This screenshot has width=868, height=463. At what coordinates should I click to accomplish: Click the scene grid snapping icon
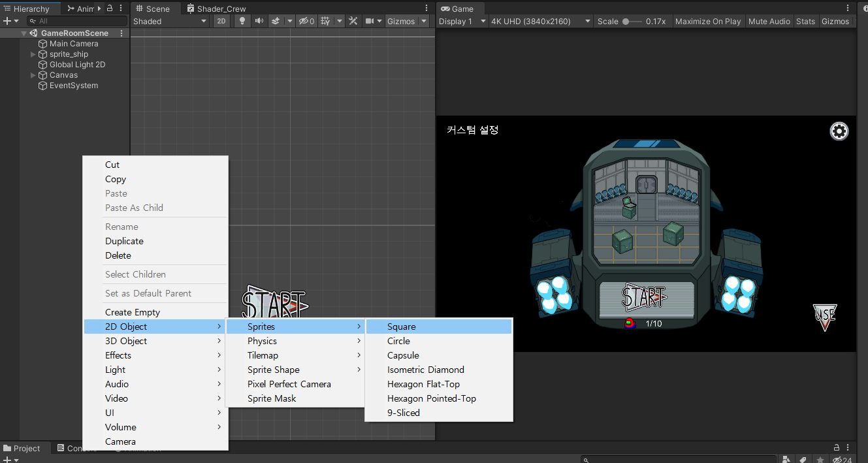coord(325,21)
